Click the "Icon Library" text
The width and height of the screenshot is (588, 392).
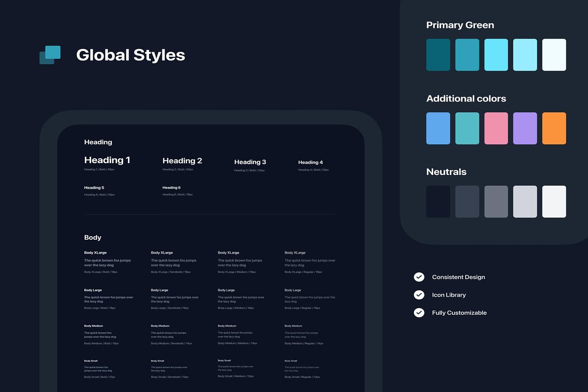pyautogui.click(x=449, y=295)
